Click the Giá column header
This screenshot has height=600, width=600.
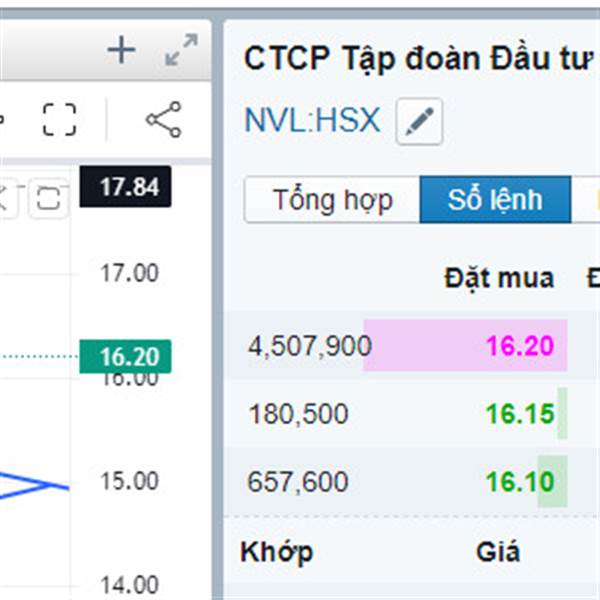click(498, 552)
